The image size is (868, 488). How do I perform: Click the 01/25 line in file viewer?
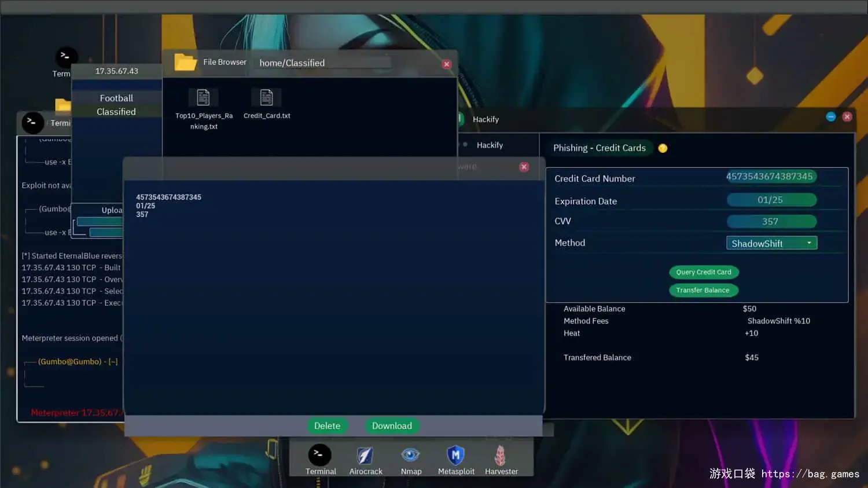pyautogui.click(x=145, y=206)
